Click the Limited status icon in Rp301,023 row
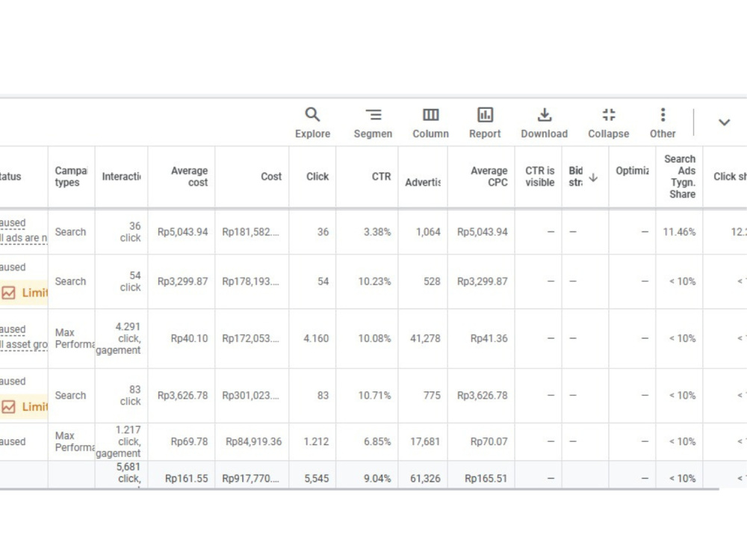The image size is (747, 560). (x=8, y=407)
